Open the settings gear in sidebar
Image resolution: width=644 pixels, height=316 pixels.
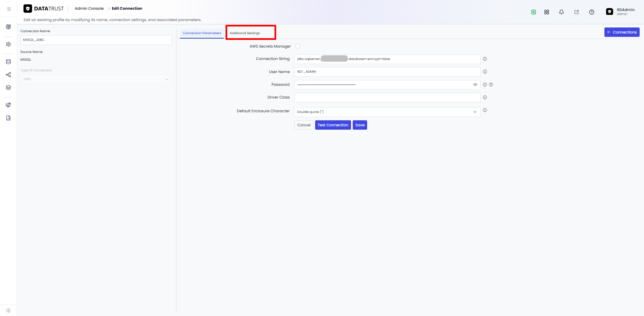(8, 44)
